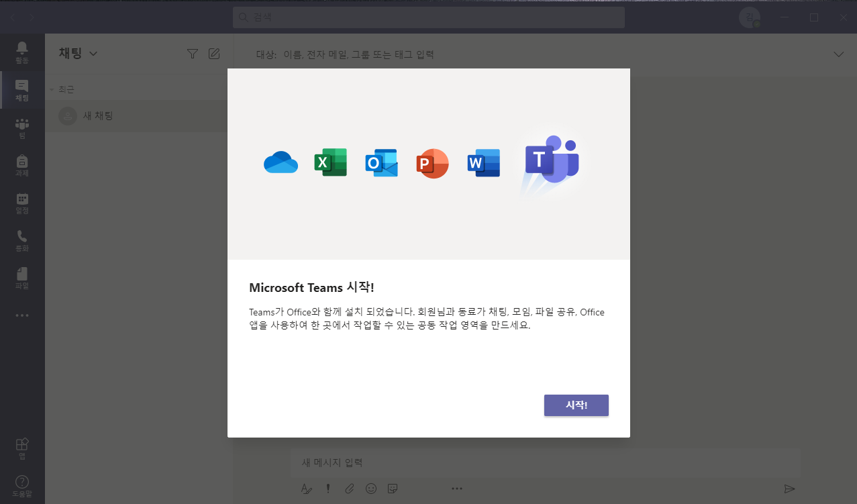Close the Teams window
Screen dimensions: 857x504
click(843, 17)
